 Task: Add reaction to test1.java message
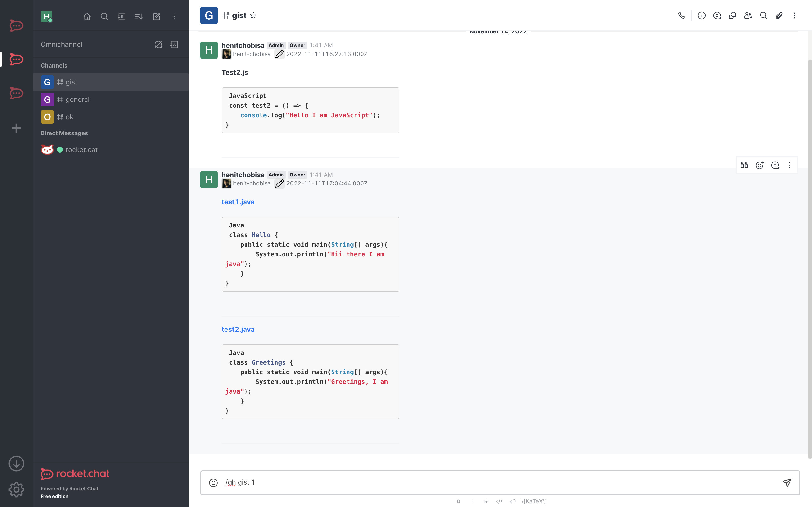coord(760,165)
